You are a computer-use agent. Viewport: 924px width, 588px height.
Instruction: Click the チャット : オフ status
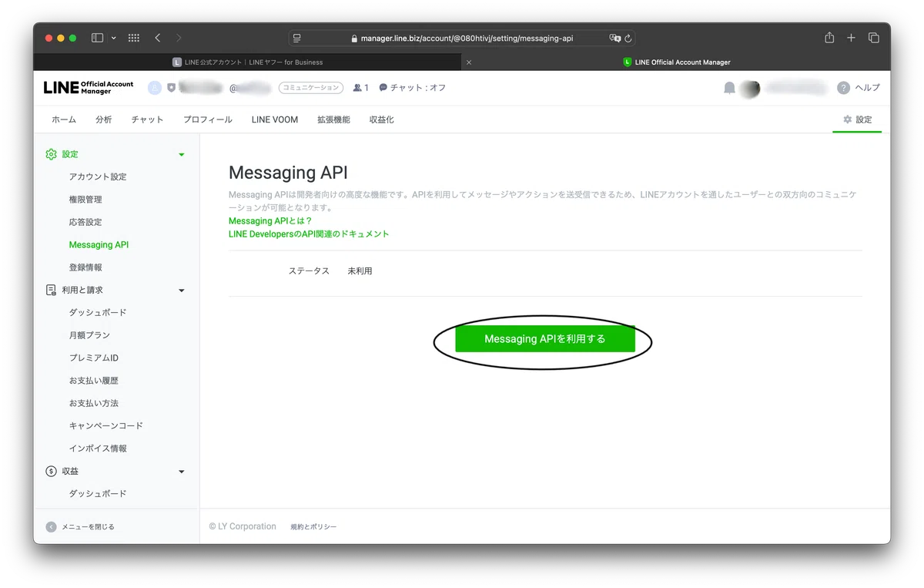[x=413, y=88]
